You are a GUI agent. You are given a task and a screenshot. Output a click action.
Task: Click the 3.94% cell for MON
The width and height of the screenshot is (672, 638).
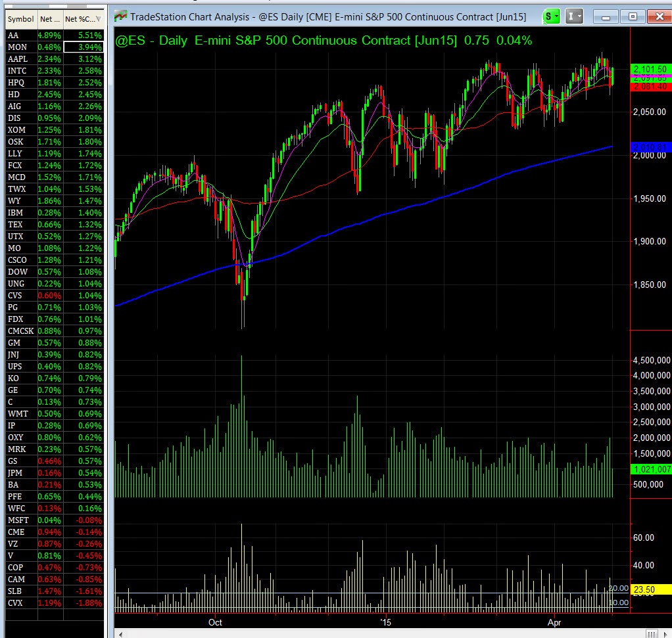pyautogui.click(x=84, y=47)
